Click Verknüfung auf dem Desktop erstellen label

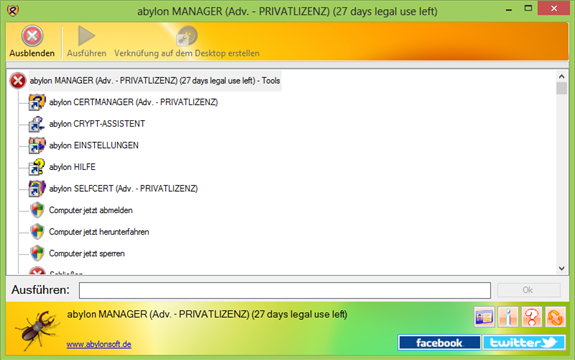click(x=187, y=54)
